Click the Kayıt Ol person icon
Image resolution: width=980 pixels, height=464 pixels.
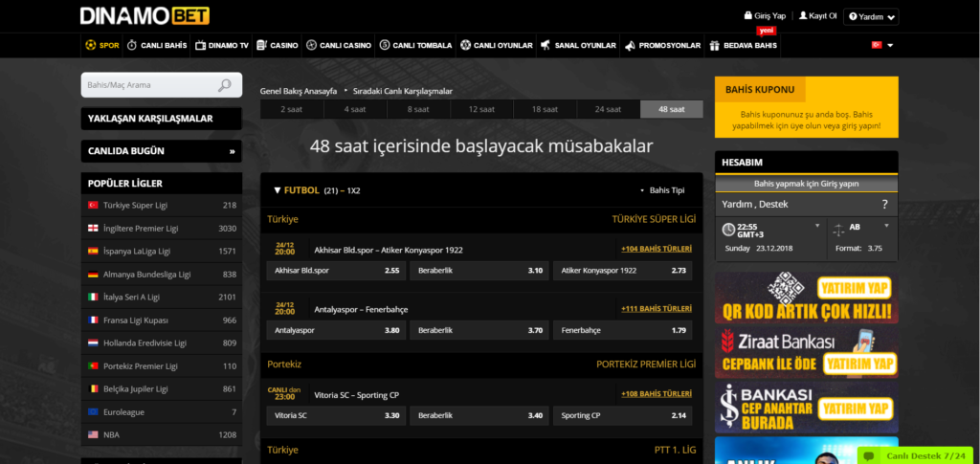coord(803,15)
